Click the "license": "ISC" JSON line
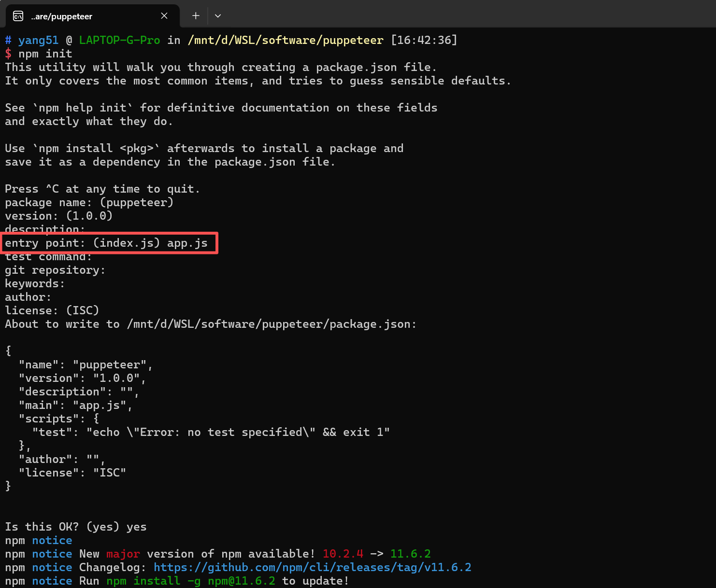The width and height of the screenshot is (716, 588). (x=72, y=473)
